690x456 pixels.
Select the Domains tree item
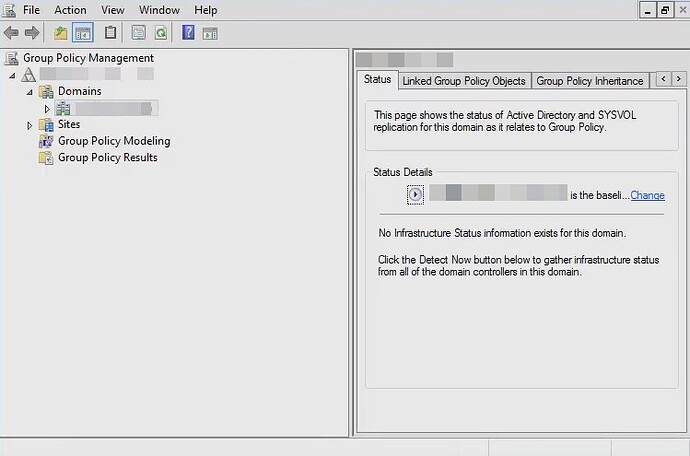coord(80,91)
